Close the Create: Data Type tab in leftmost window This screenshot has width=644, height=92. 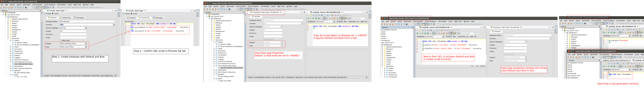click(x=66, y=11)
